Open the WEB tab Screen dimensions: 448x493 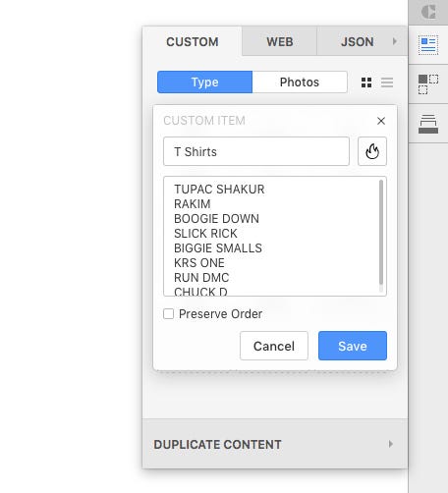pyautogui.click(x=280, y=41)
